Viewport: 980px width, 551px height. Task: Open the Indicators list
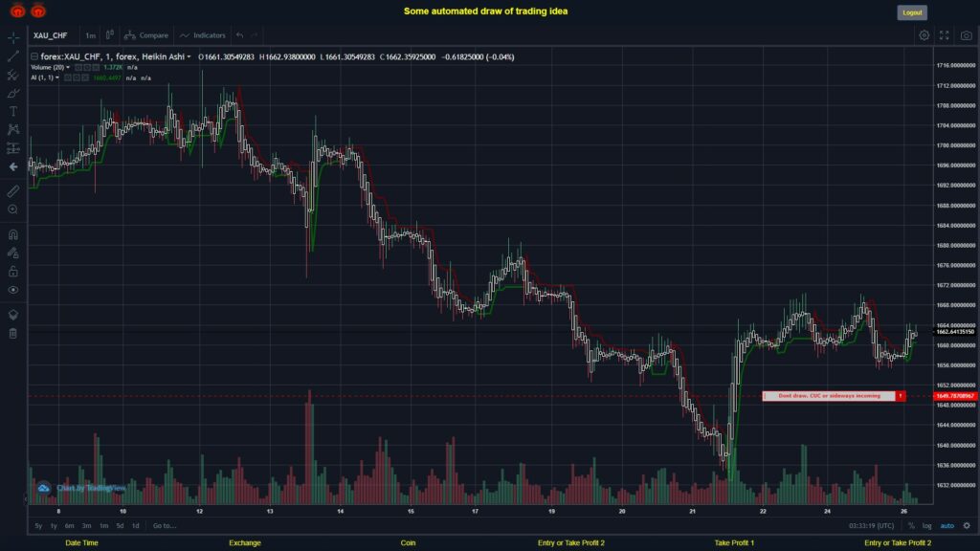point(203,35)
